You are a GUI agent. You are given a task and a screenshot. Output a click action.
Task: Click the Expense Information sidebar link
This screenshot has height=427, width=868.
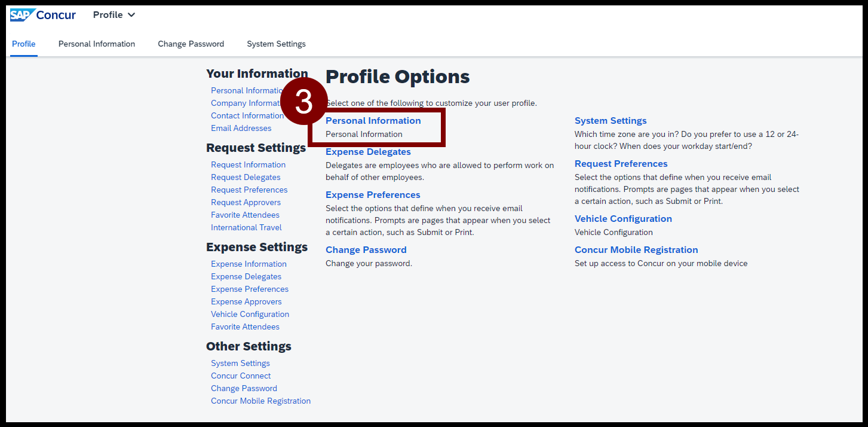click(249, 264)
